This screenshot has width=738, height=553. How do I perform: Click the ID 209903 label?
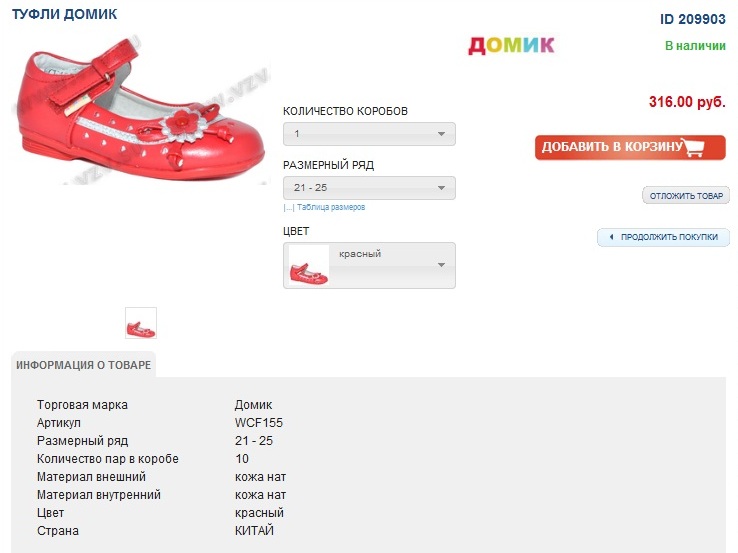pyautogui.click(x=692, y=19)
